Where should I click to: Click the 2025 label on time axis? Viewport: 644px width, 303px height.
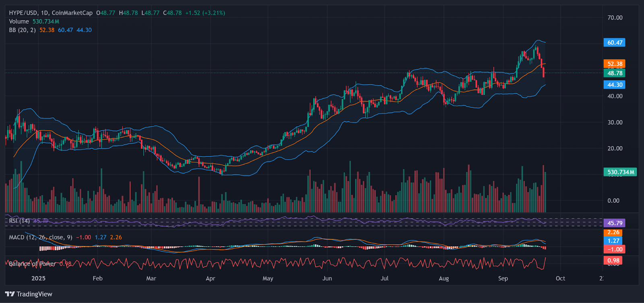point(38,278)
